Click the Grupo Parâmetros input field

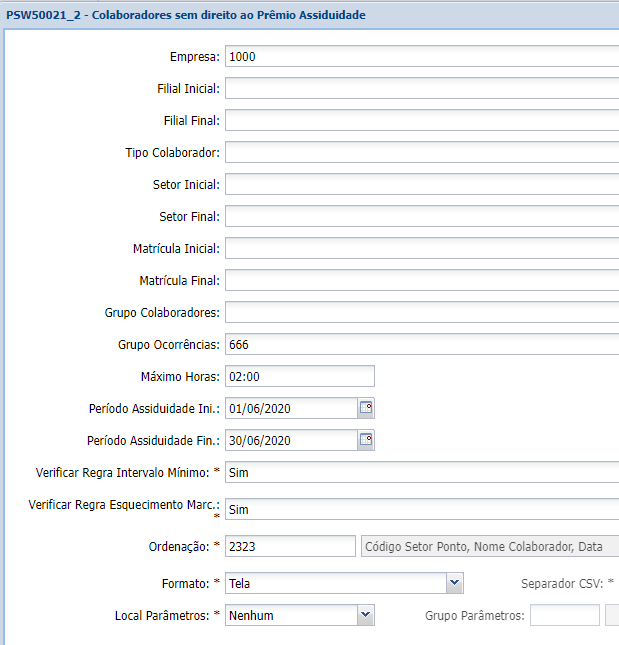565,615
